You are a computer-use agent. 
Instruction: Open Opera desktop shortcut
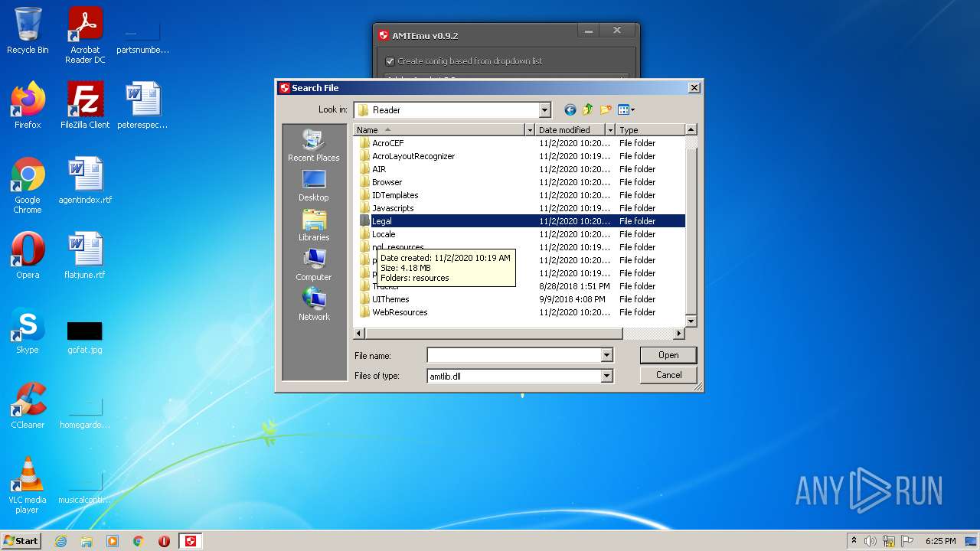click(28, 256)
